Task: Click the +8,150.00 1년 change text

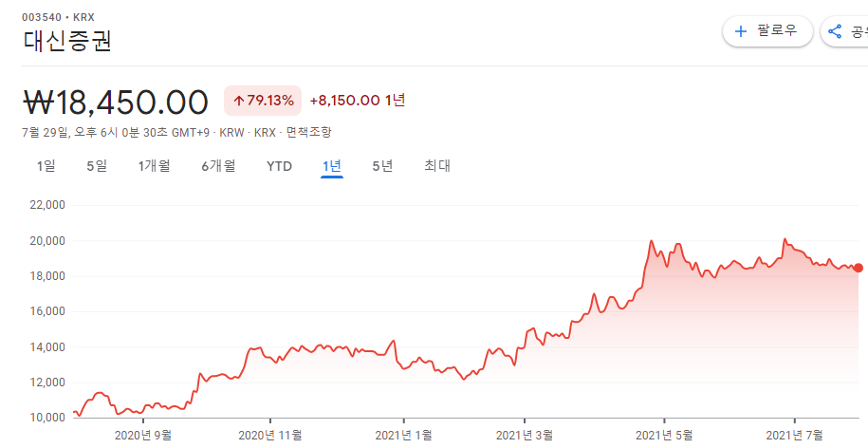Action: point(358,101)
